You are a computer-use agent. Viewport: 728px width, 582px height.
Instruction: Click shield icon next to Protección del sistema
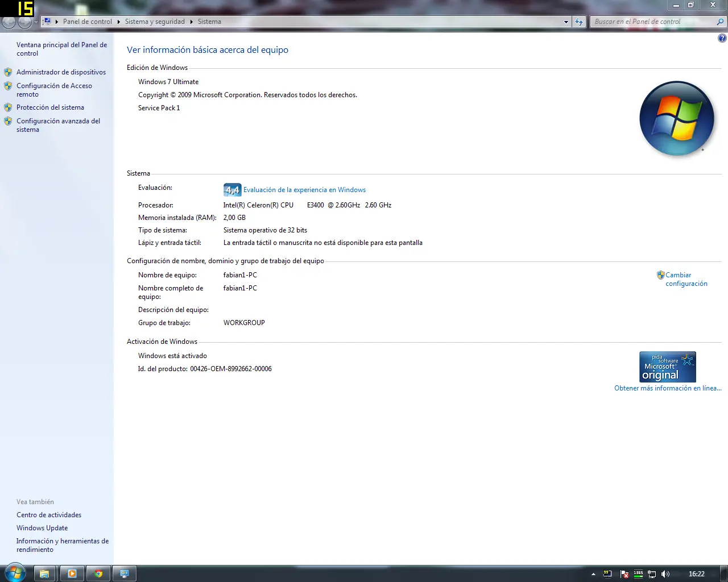8,107
